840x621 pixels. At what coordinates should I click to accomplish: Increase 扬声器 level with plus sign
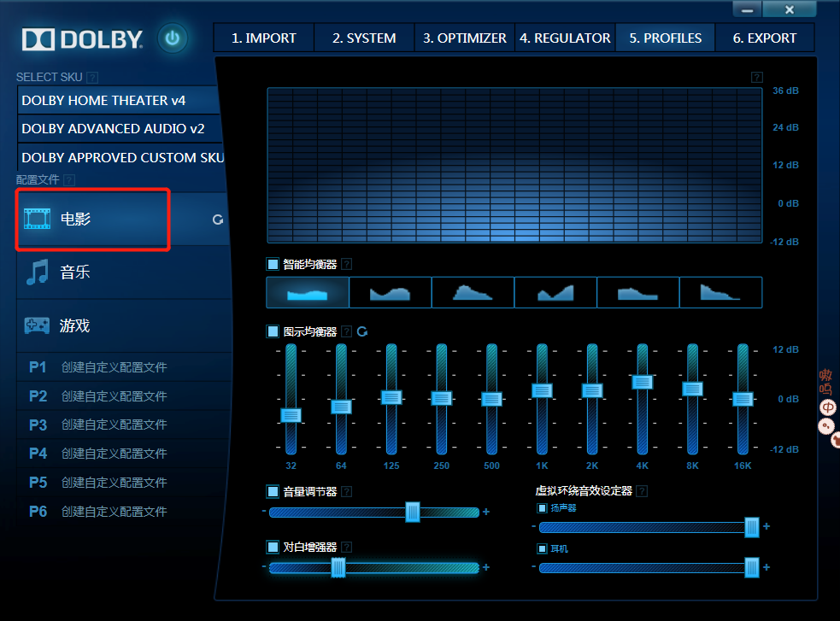767,526
